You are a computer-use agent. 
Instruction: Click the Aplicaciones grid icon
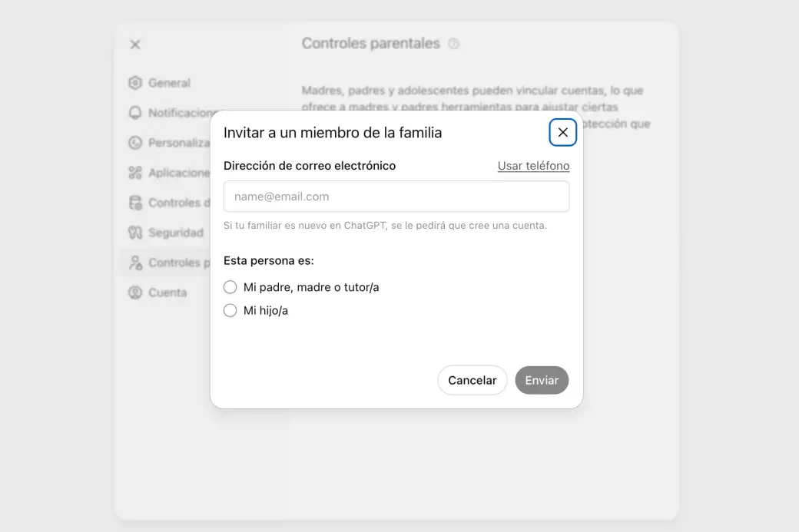135,173
